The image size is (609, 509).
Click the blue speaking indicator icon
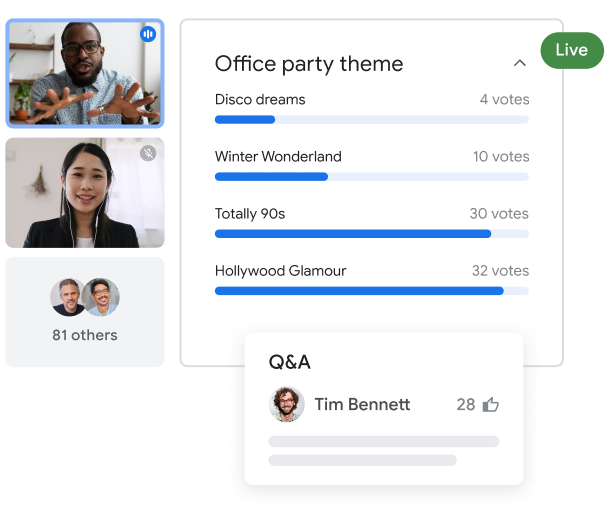point(148,34)
